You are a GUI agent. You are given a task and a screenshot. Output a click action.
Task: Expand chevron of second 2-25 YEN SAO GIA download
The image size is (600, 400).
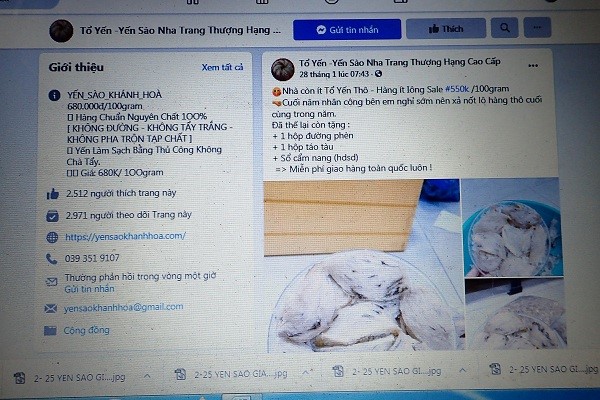click(x=306, y=372)
